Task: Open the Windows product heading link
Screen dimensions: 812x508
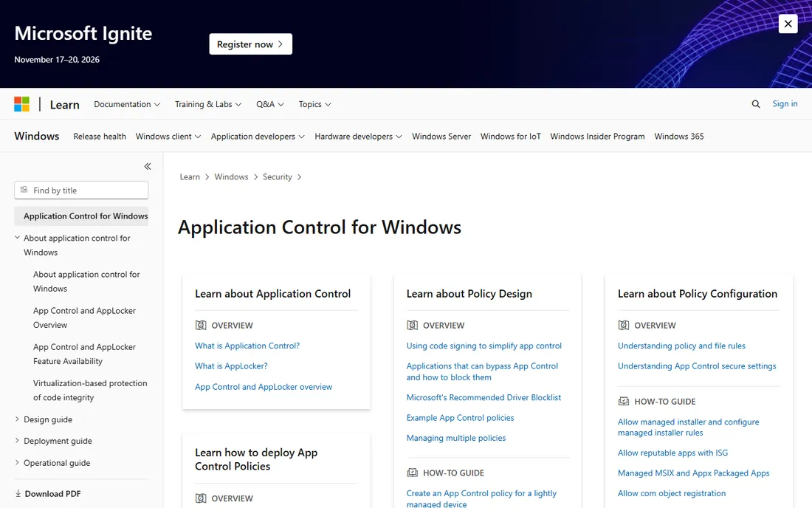Action: pos(37,136)
